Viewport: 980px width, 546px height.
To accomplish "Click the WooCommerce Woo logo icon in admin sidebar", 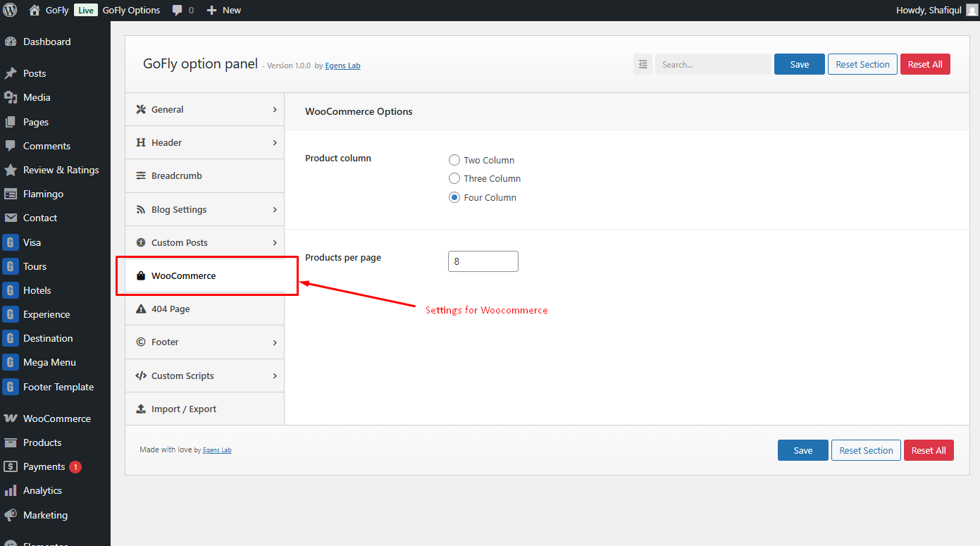I will click(11, 418).
